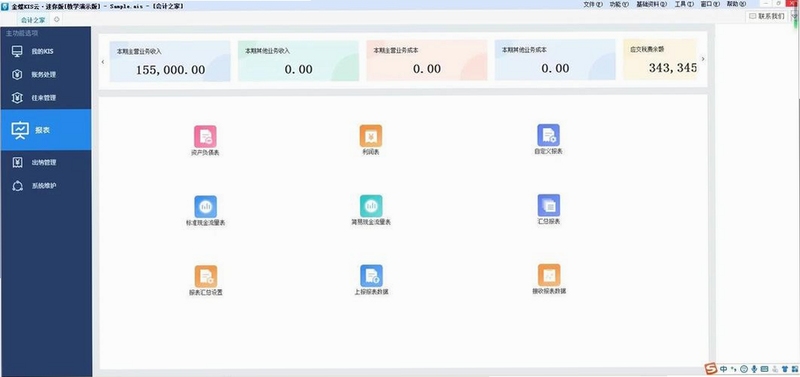The height and width of the screenshot is (377, 800).
Task: Open the 帮助 menu
Action: (736, 4)
